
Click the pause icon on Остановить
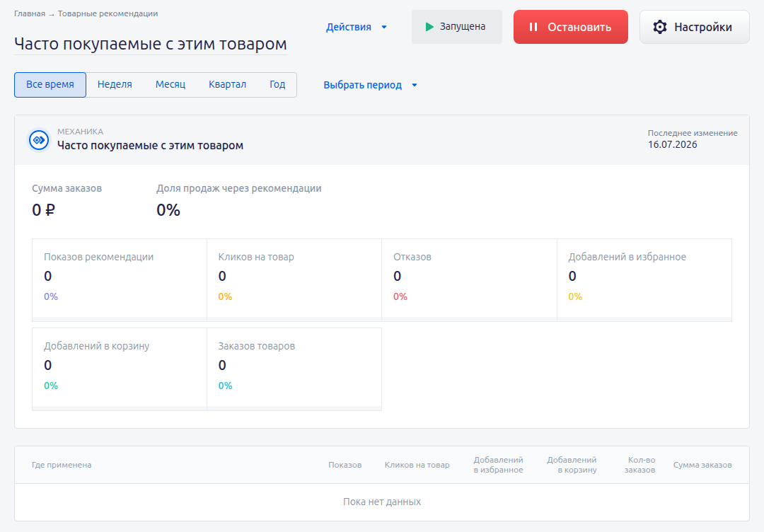point(533,27)
